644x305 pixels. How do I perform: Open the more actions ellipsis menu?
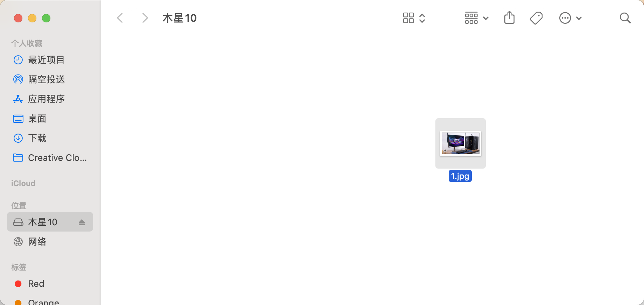[570, 18]
